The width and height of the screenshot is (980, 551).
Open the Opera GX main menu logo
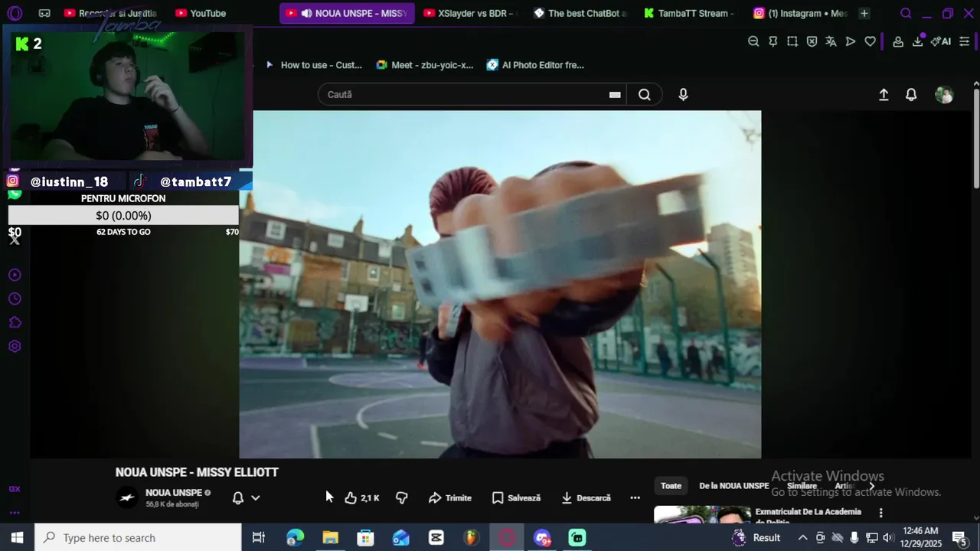pyautogui.click(x=15, y=13)
